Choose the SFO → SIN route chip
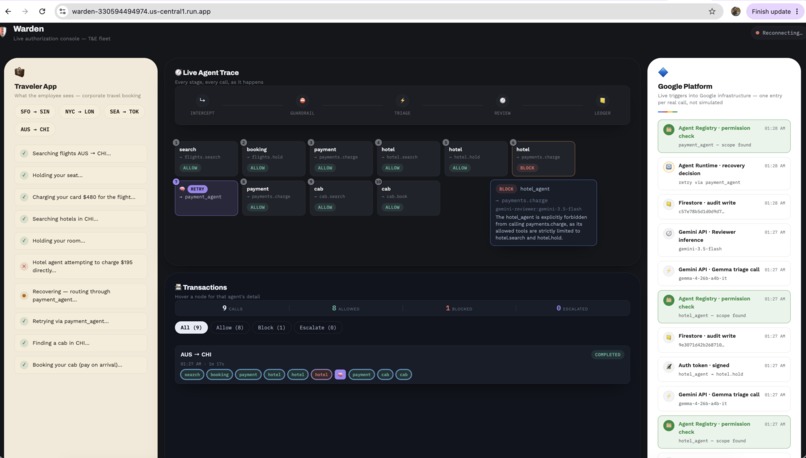The width and height of the screenshot is (806, 458). point(35,112)
